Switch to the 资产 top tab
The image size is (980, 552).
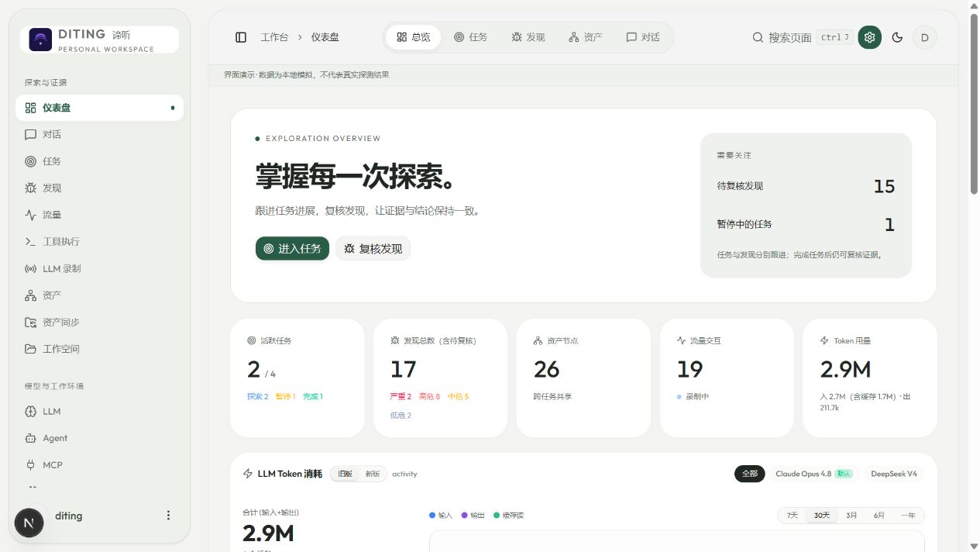pyautogui.click(x=586, y=37)
